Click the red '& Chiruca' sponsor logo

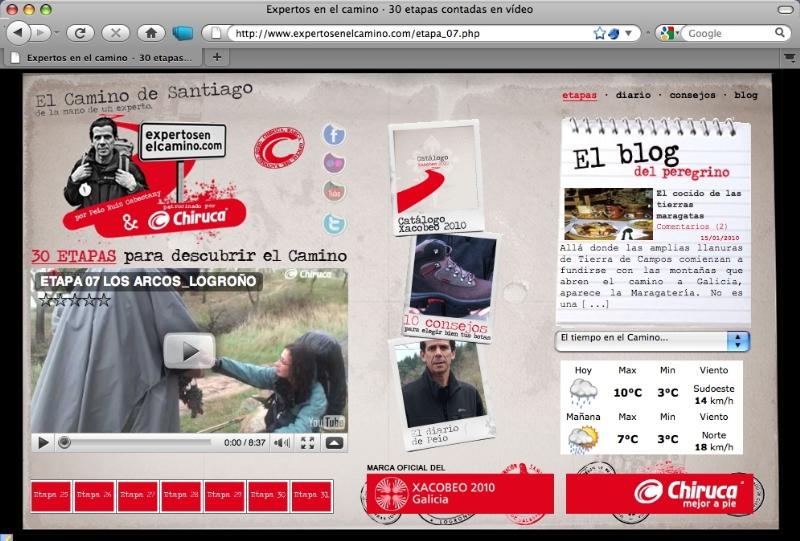pos(173,219)
